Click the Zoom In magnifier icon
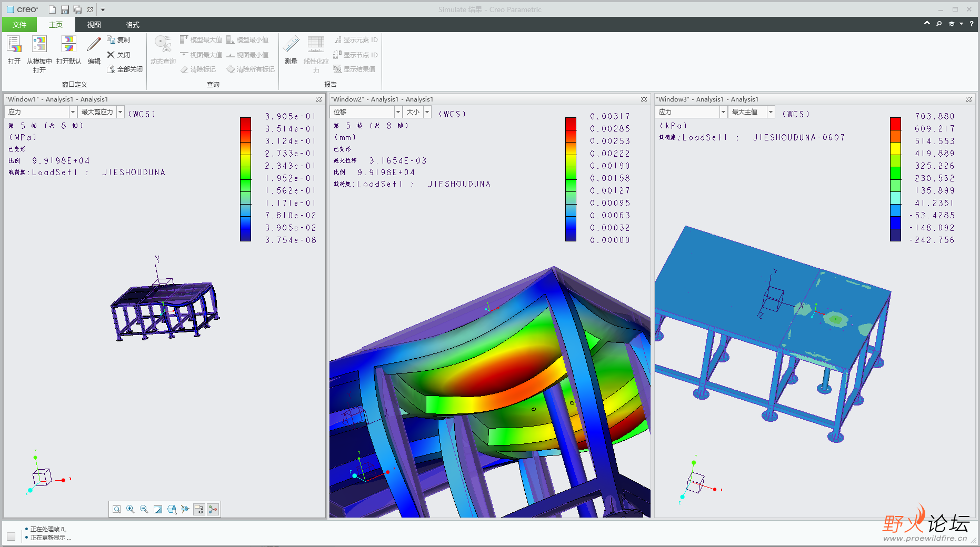 coord(131,509)
